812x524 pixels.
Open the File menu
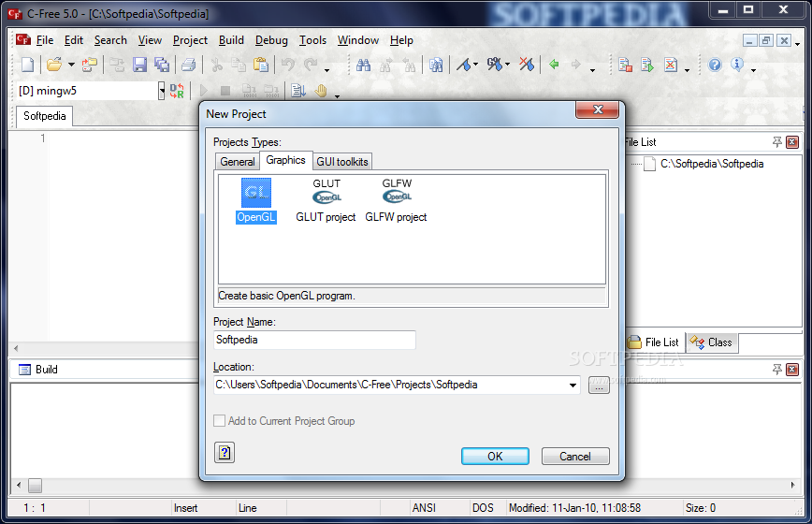(x=45, y=40)
